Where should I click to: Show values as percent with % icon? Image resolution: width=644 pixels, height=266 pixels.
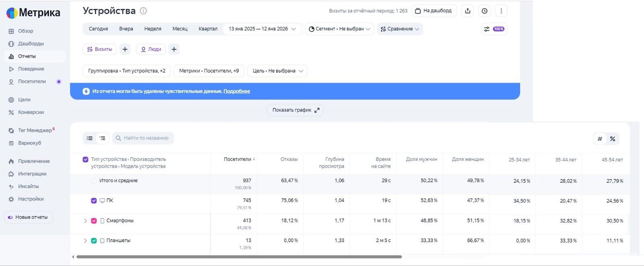coord(612,139)
